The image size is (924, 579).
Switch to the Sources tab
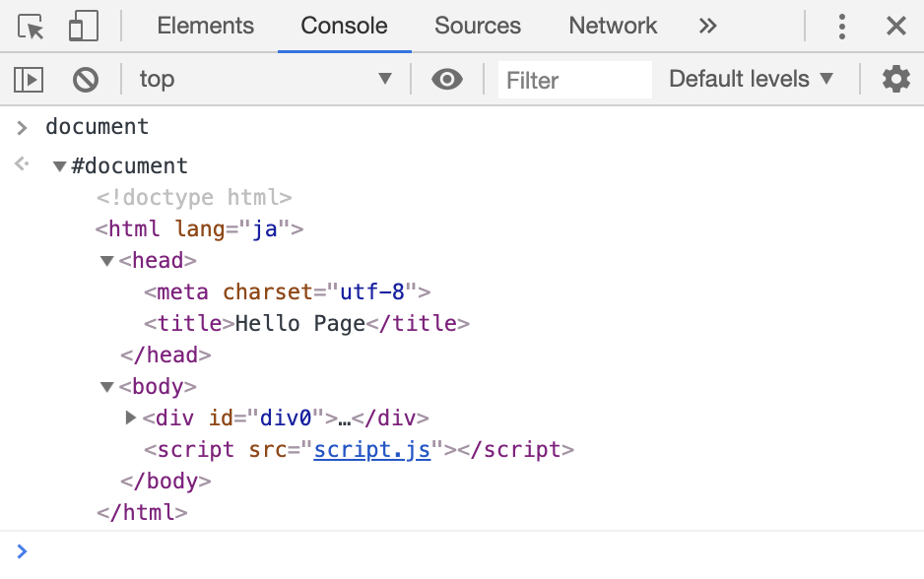tap(477, 27)
